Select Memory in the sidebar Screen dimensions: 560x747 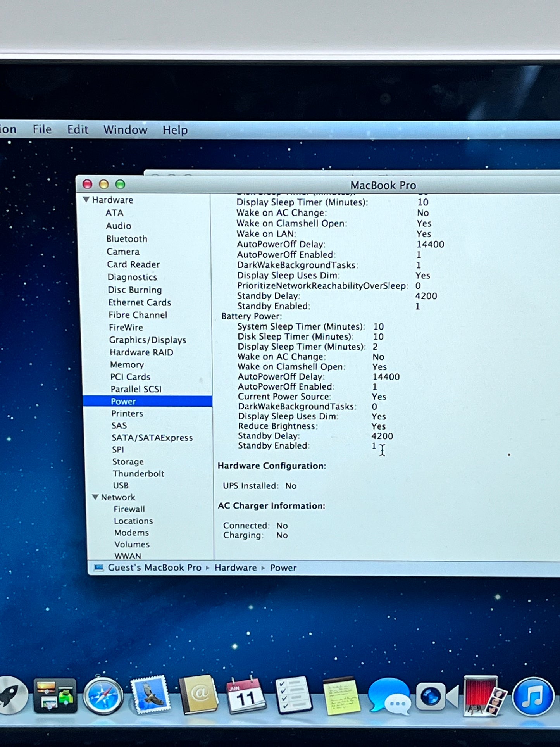coord(127,364)
